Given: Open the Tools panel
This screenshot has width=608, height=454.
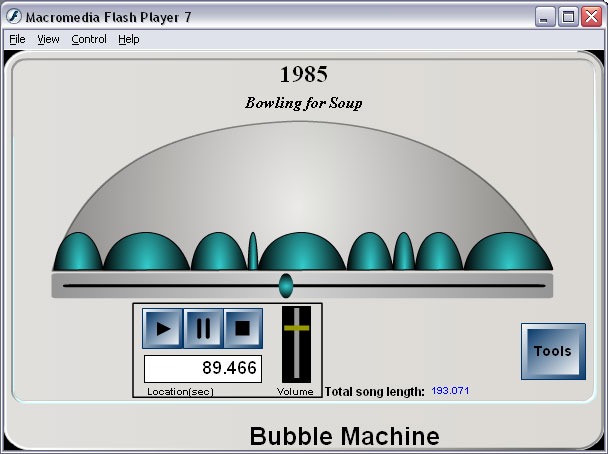Looking at the screenshot, I should point(553,351).
